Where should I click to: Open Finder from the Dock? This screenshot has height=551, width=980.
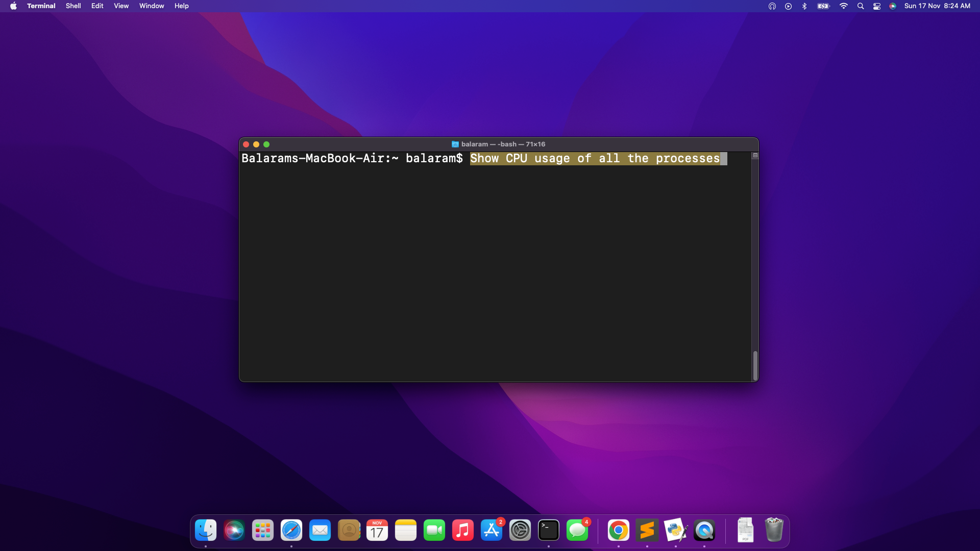(206, 531)
